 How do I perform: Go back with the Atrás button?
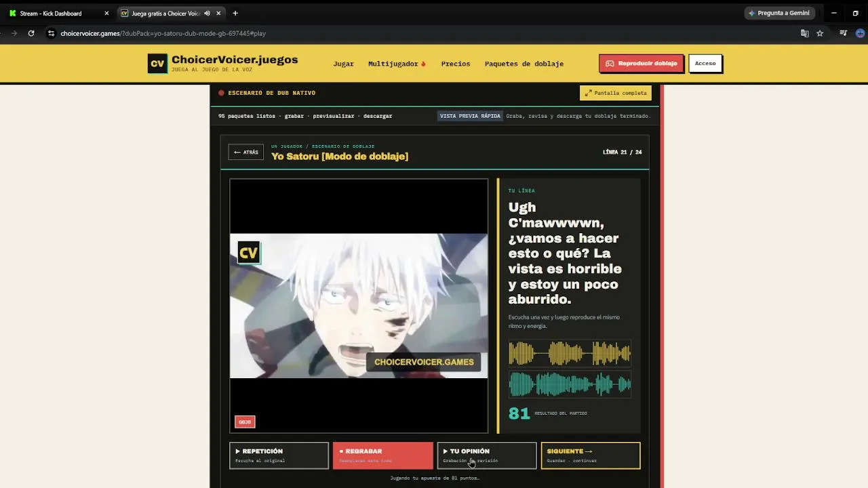click(245, 152)
